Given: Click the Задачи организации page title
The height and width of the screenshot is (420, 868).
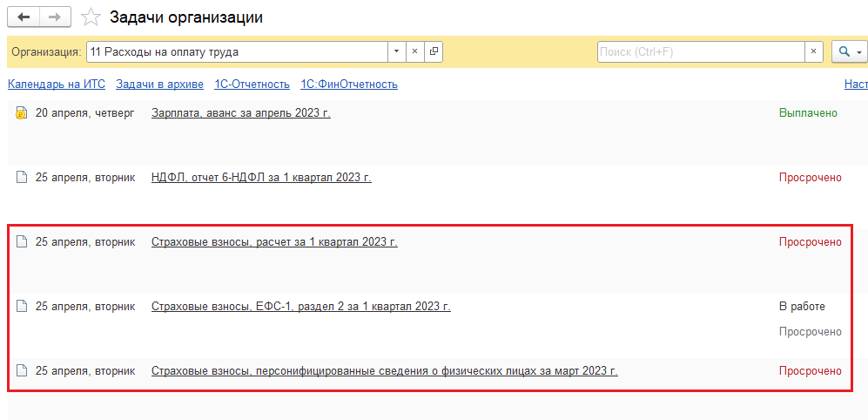Looking at the screenshot, I should (186, 17).
